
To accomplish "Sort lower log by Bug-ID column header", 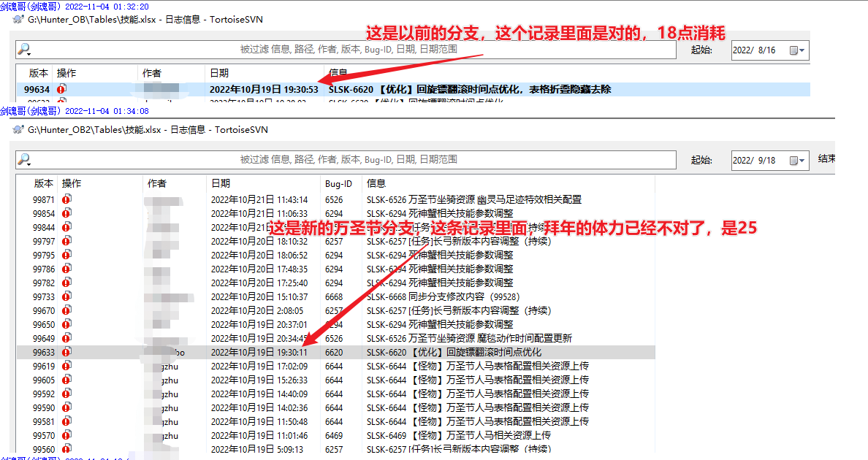I will point(339,183).
